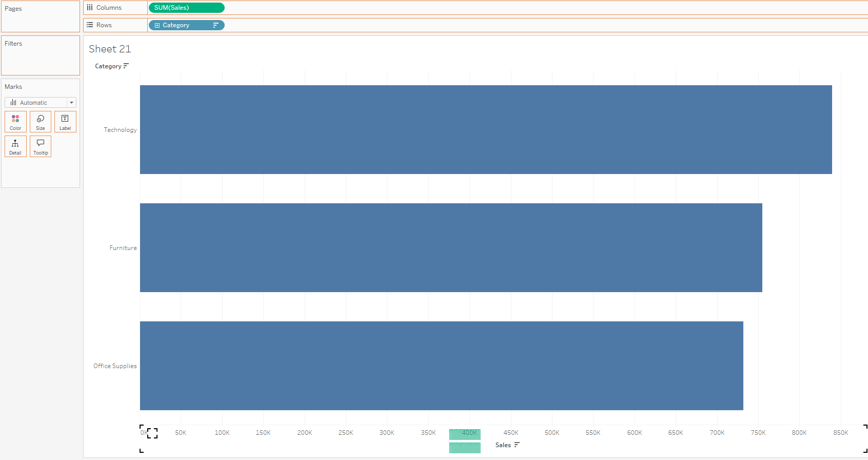Click the 250K axis tick label
Image resolution: width=868 pixels, height=460 pixels.
tap(346, 433)
